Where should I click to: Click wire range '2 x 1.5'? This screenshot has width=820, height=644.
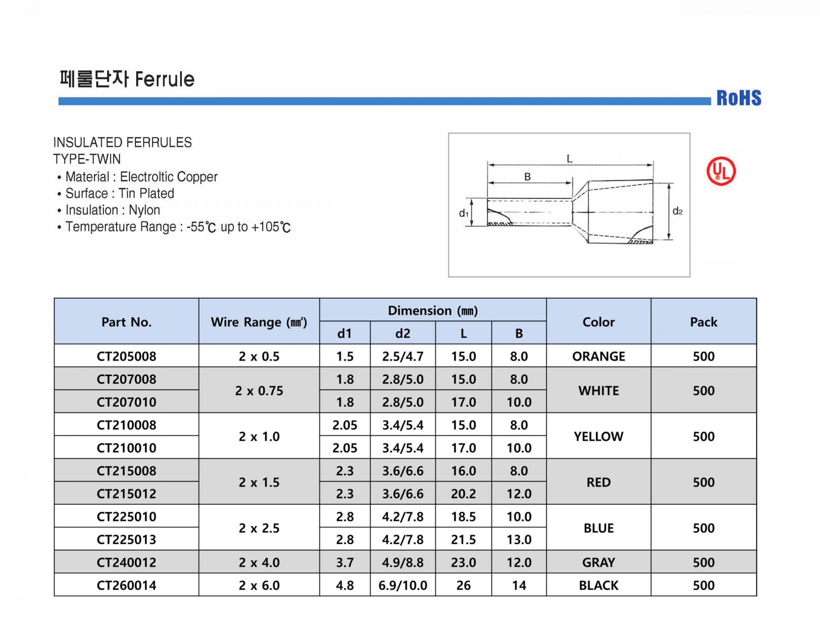259,482
